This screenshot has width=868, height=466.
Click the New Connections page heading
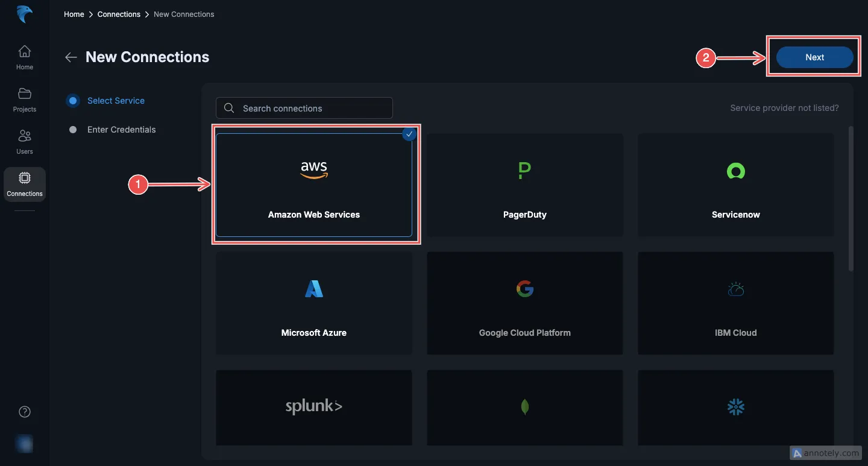pos(148,57)
